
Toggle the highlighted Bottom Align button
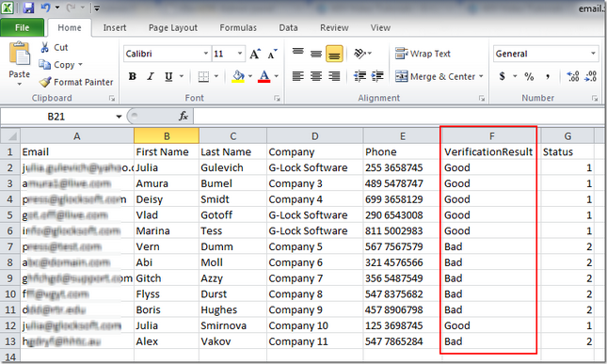(334, 54)
